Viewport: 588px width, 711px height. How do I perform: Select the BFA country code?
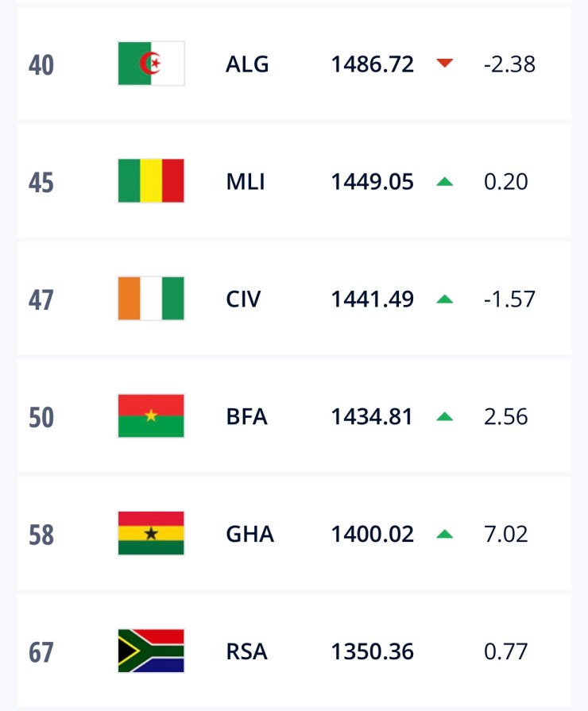(x=246, y=416)
